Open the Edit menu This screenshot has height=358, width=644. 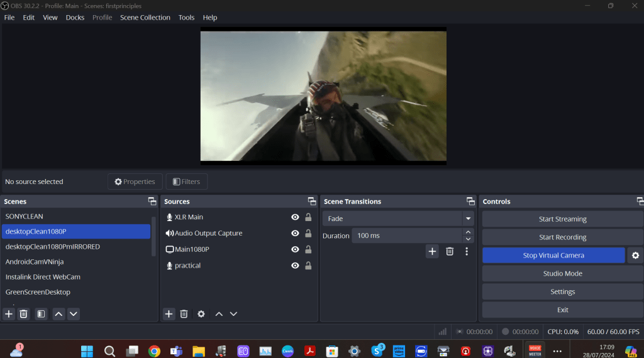coord(29,18)
